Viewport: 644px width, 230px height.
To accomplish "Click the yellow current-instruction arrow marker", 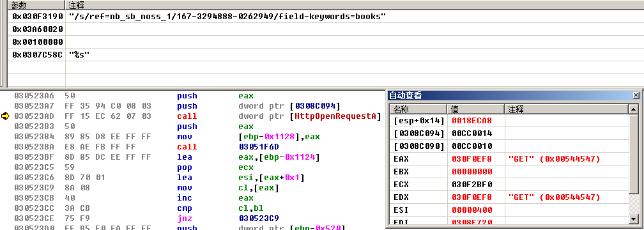I will tap(5, 116).
